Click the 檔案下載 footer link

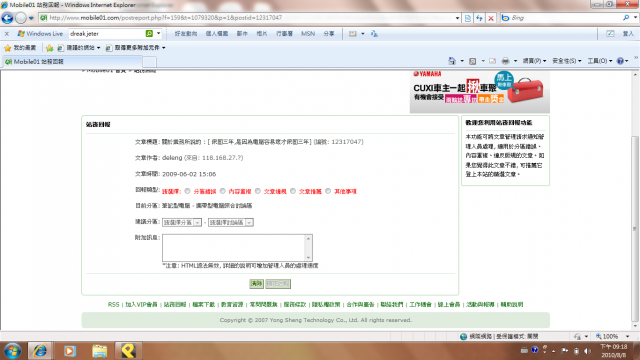click(203, 304)
